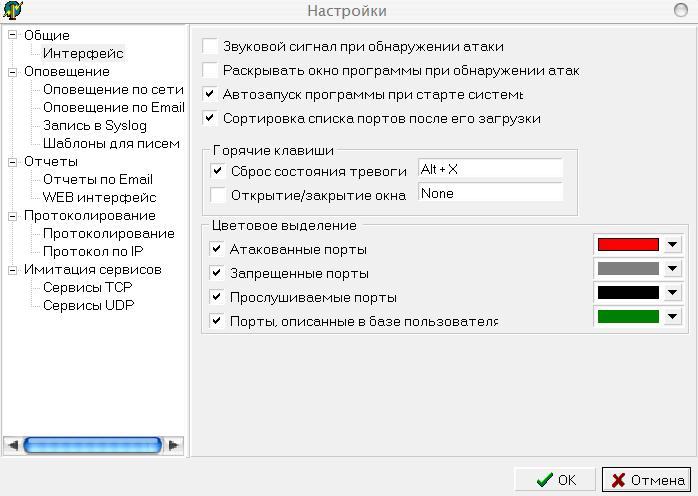
Task: Open Оповещение по Email settings
Action: [114, 107]
